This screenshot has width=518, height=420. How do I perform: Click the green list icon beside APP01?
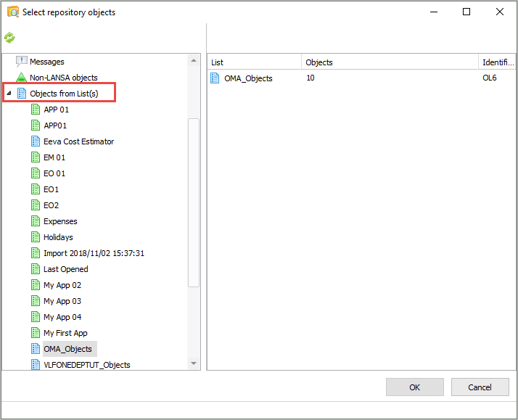[36, 125]
